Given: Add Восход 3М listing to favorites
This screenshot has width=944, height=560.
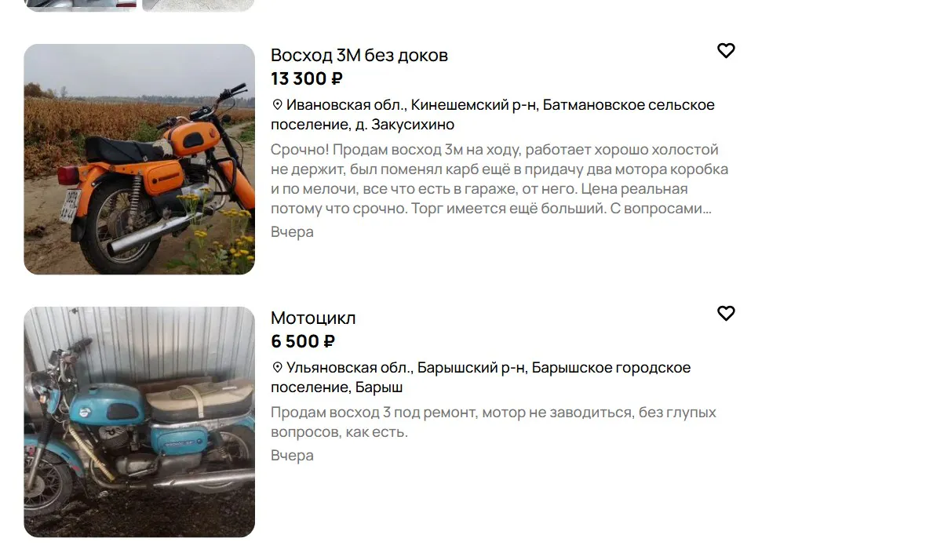Looking at the screenshot, I should 726,51.
